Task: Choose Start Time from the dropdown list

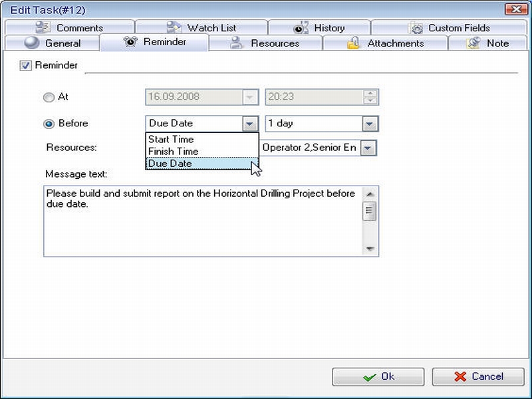Action: coord(202,139)
